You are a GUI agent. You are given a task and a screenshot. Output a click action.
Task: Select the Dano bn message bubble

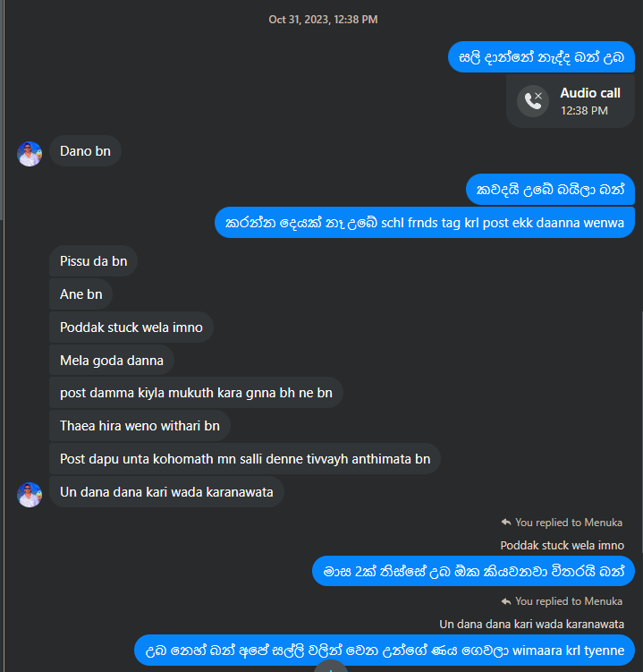pos(85,151)
